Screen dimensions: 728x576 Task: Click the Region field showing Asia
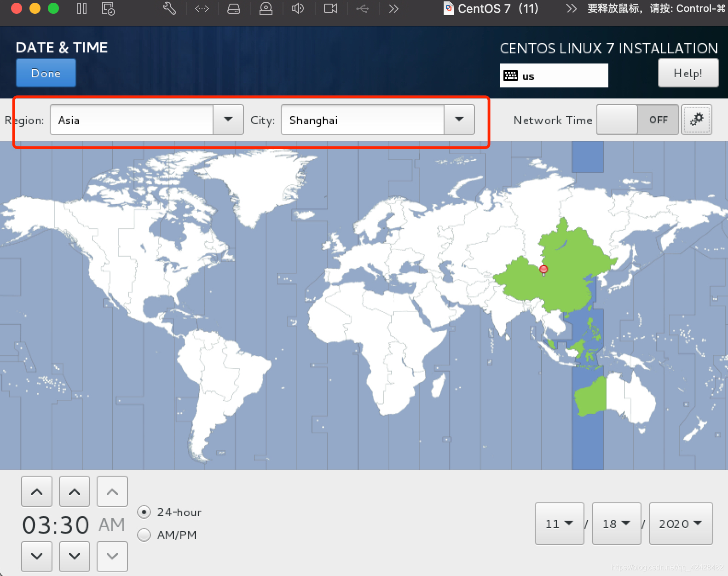(132, 120)
